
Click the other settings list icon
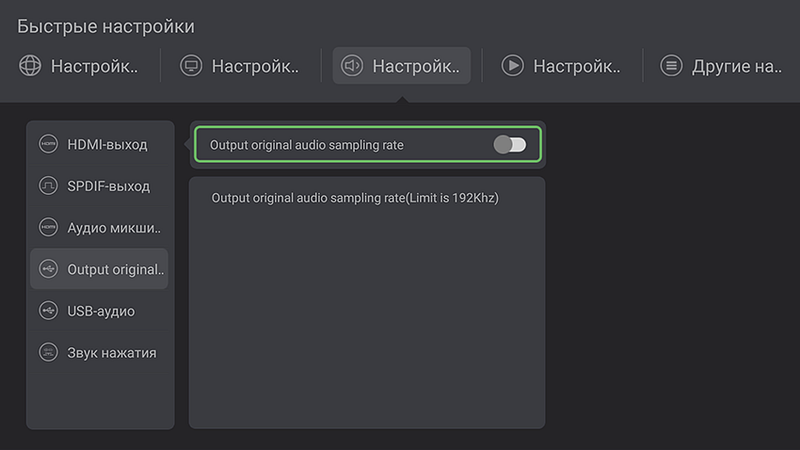(x=672, y=66)
